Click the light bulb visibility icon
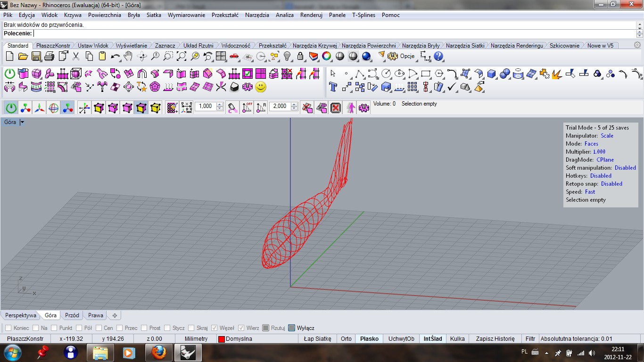 coord(287,57)
